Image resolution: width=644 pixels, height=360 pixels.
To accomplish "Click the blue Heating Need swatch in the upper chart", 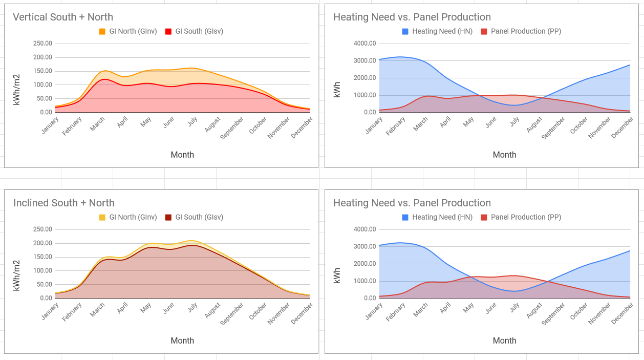I will click(x=405, y=31).
